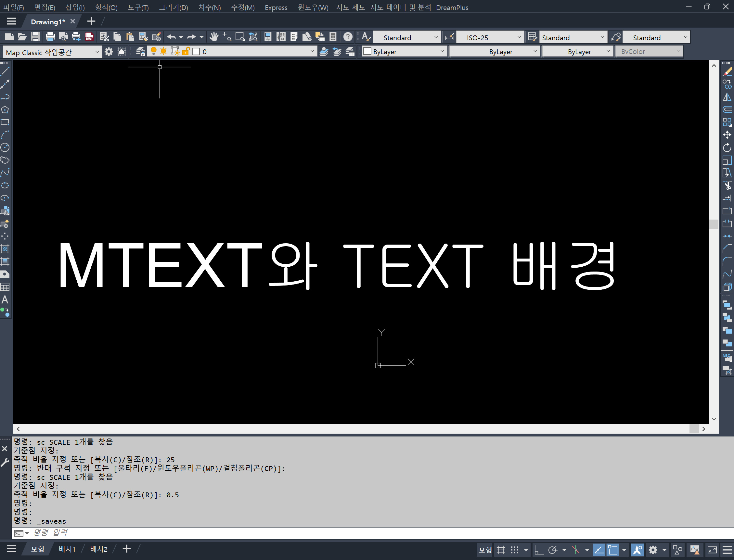Viewport: 734px width, 560px height.
Task: Open the Help question mark icon
Action: pyautogui.click(x=348, y=37)
